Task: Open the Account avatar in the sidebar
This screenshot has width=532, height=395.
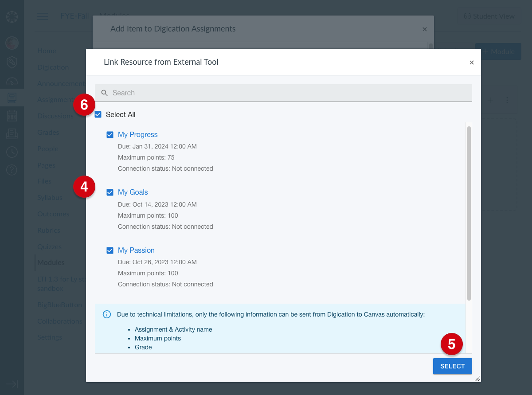Action: click(12, 43)
